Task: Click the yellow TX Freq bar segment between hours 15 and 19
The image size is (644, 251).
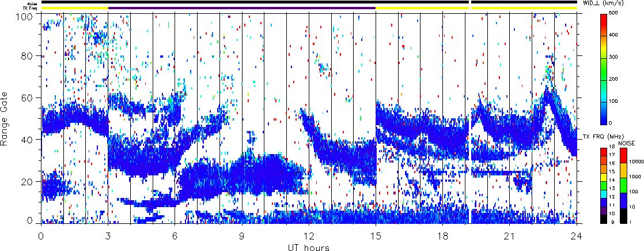Action: (422, 8)
